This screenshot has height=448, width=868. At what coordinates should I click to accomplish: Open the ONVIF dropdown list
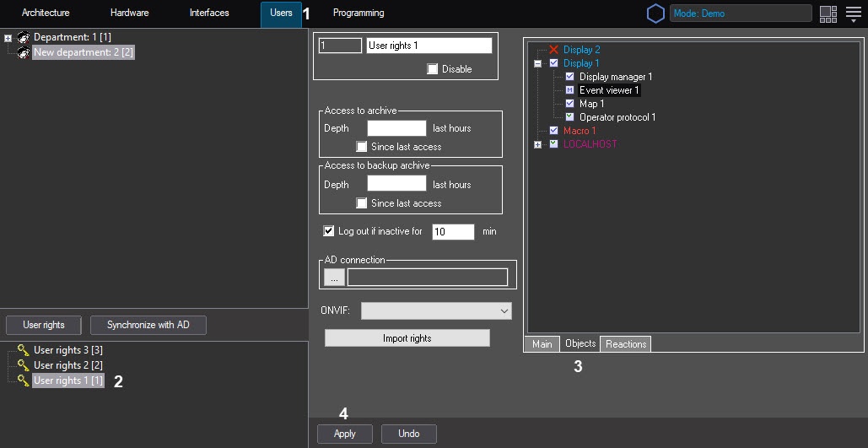436,310
